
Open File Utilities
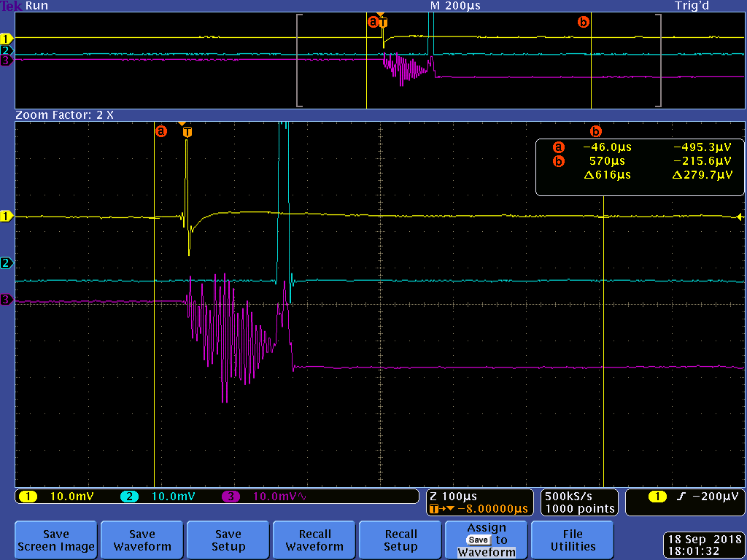click(x=572, y=540)
